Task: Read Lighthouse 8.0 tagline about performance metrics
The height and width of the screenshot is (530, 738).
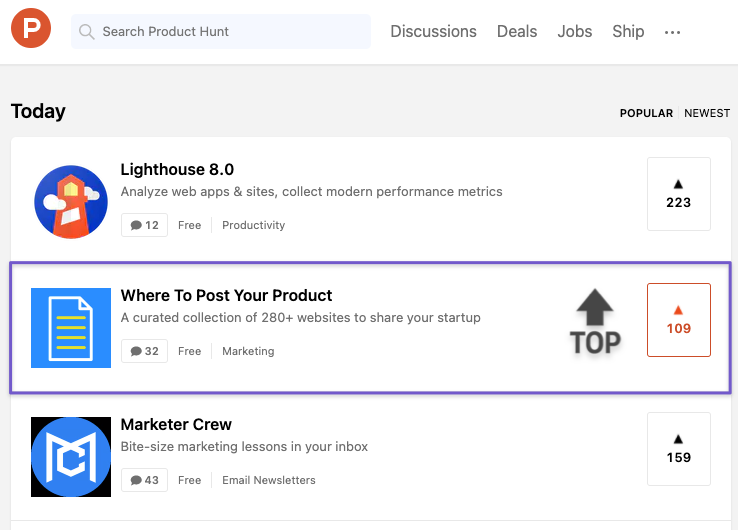Action: coord(311,192)
